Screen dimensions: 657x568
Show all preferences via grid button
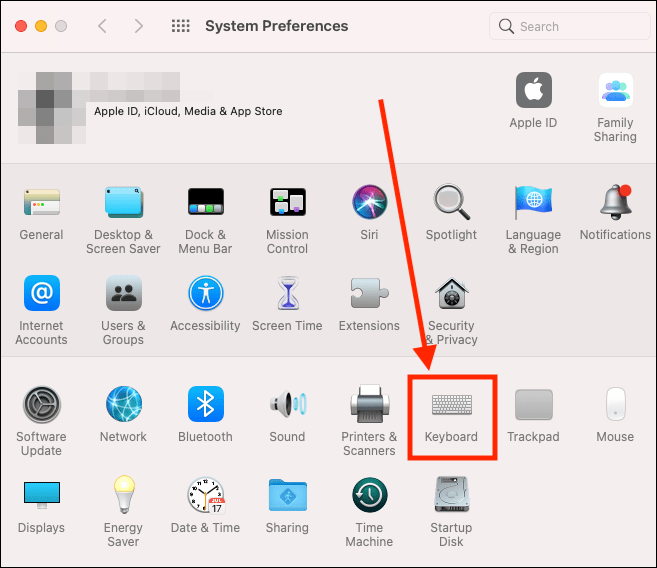click(x=181, y=26)
